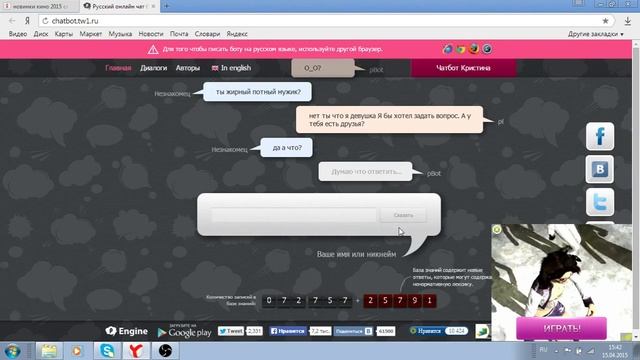
Task: Switch site to In english
Action: coord(231,68)
